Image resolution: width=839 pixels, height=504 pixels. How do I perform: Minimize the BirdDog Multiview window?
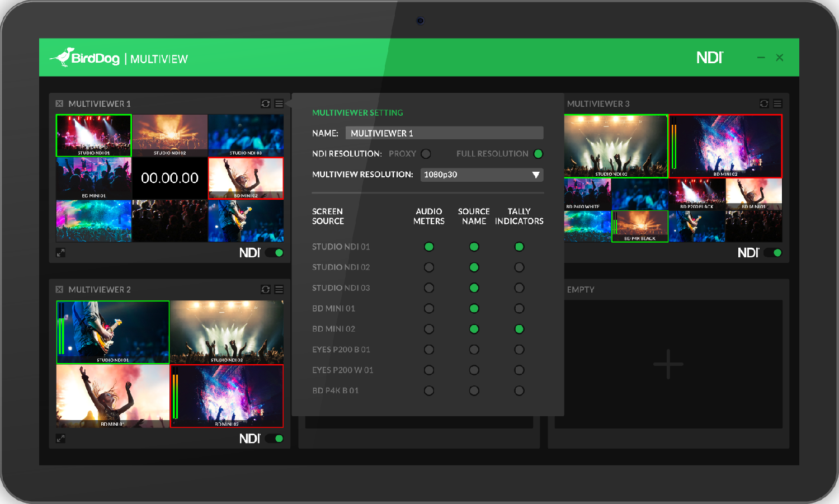761,58
